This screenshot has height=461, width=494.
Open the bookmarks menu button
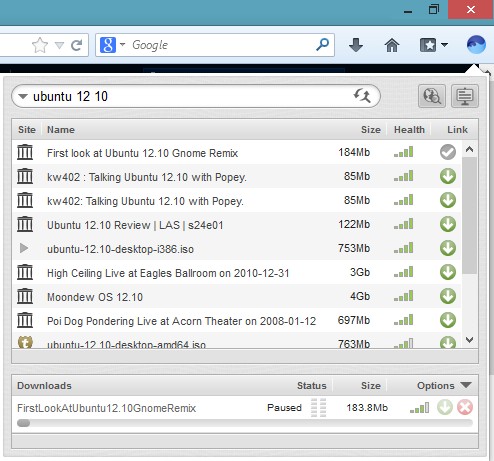433,45
